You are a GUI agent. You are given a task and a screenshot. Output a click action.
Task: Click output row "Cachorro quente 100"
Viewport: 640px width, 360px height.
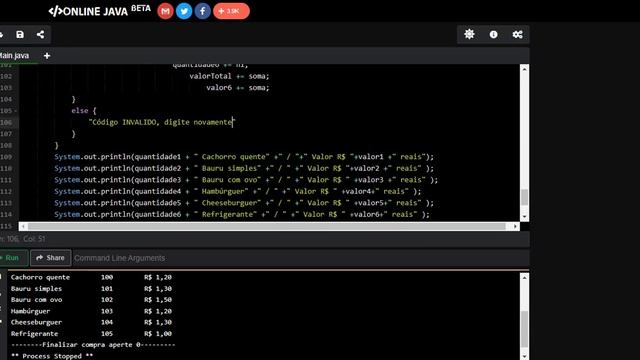[x=91, y=277]
